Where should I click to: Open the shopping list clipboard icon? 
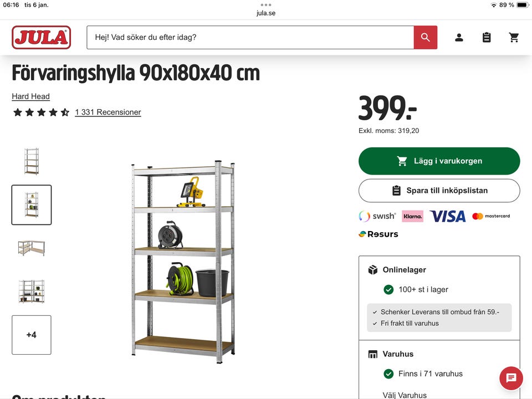click(x=487, y=37)
